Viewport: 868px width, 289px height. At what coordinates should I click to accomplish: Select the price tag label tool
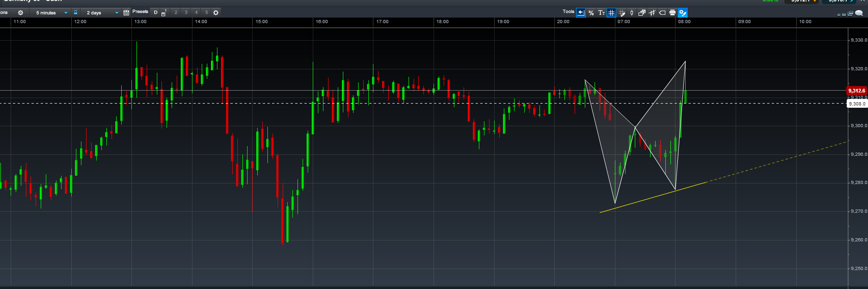click(x=662, y=13)
